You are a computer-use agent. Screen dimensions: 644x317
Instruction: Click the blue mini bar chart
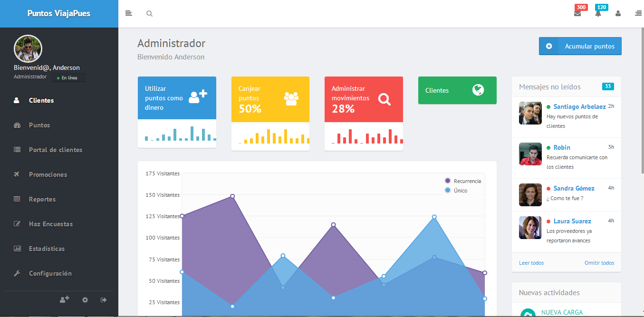[181, 134]
